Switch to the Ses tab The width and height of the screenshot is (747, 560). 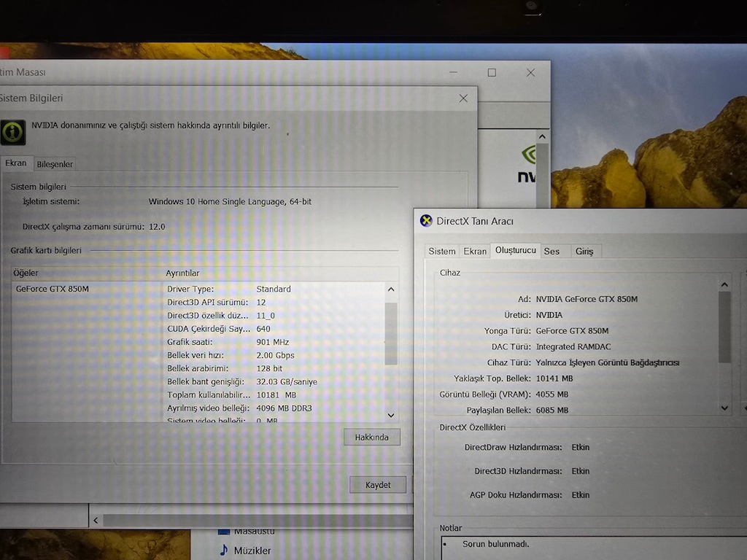pos(551,252)
